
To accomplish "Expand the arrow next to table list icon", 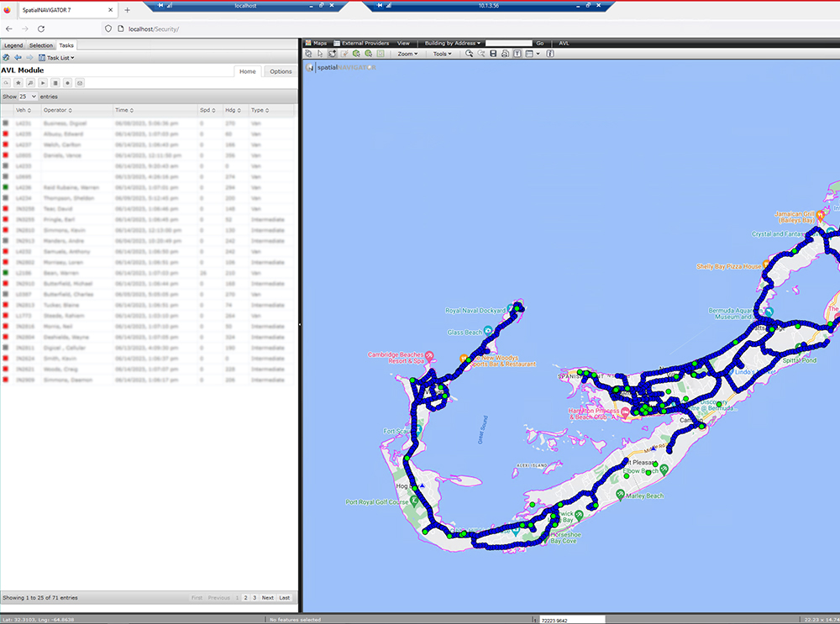I will pos(538,54).
